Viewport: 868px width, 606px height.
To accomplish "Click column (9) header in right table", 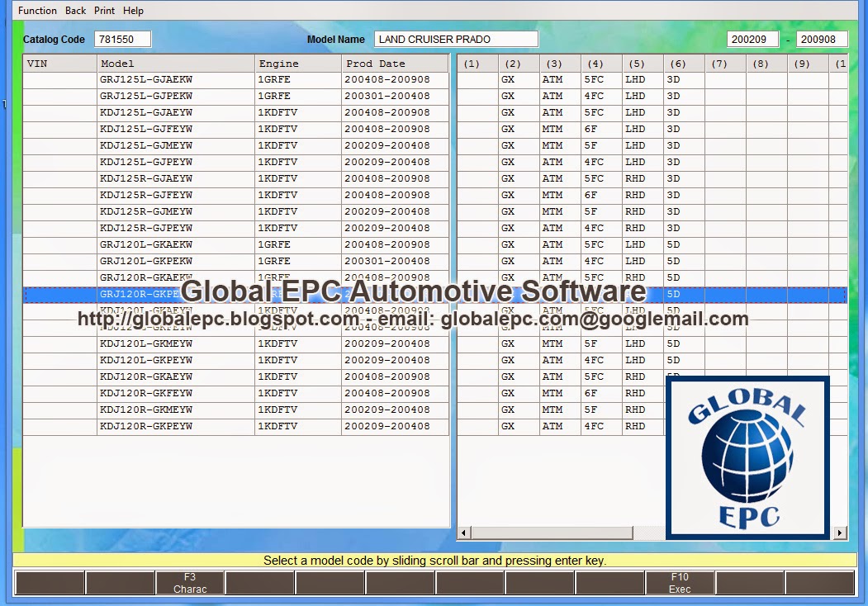I will pyautogui.click(x=807, y=63).
